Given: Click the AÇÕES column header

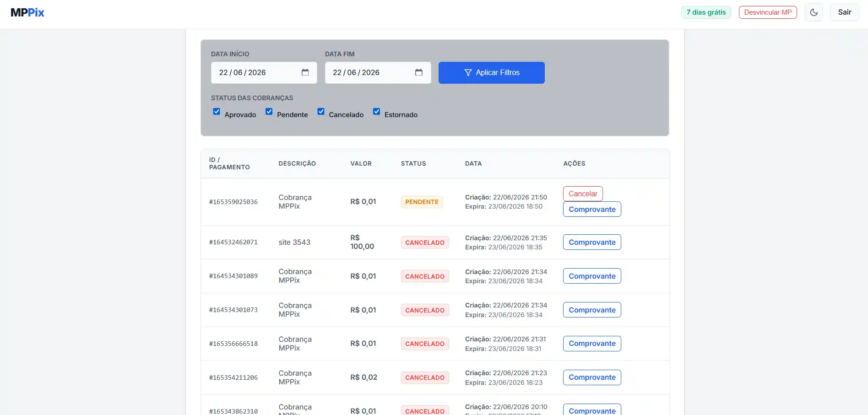Looking at the screenshot, I should 574,163.
